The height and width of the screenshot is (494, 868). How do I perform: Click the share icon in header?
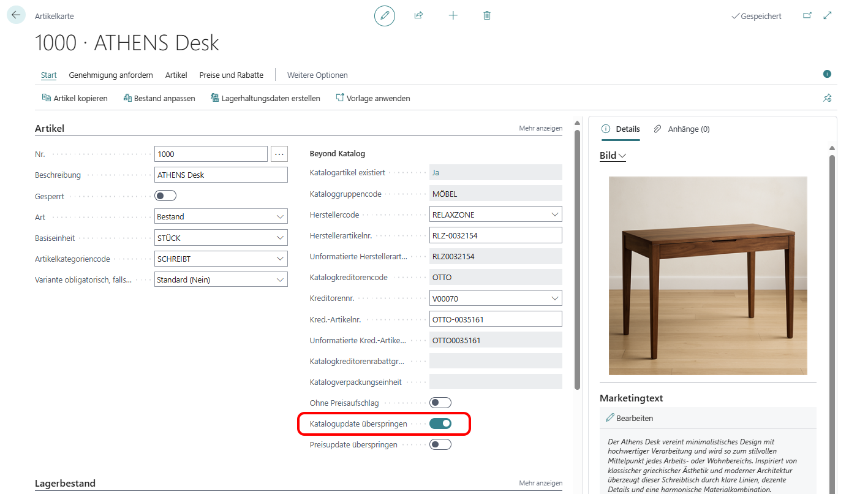pos(419,16)
